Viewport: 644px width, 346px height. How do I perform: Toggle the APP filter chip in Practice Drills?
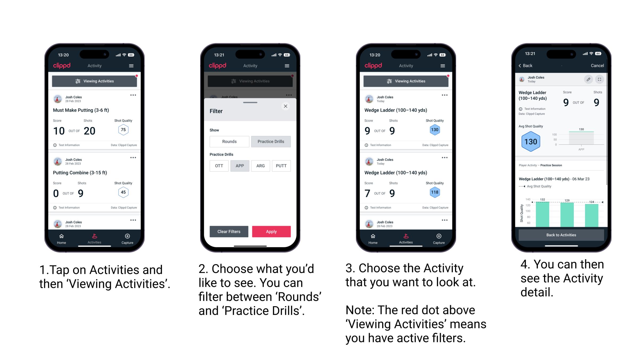239,166
